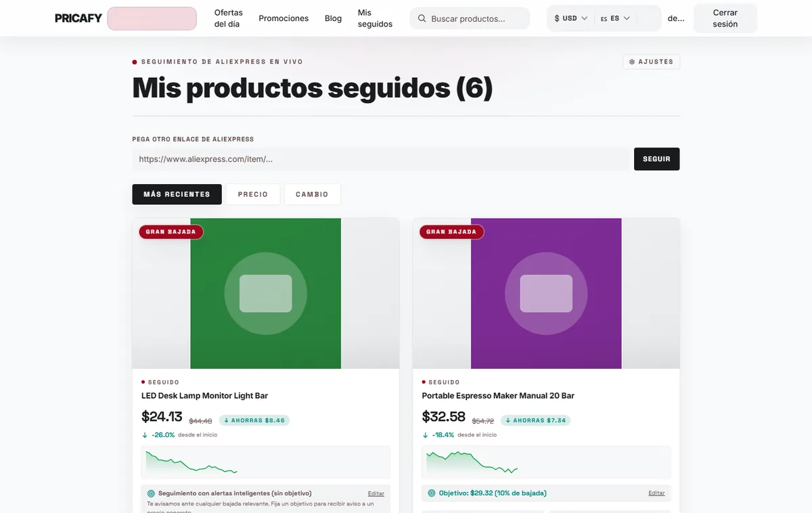The image size is (812, 513).
Task: Click the Portable Espresso Maker product image
Action: [x=546, y=293]
